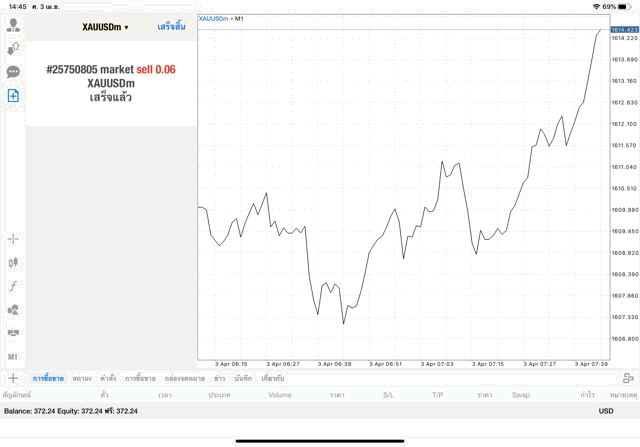
Task: Select the new order document icon
Action: pyautogui.click(x=13, y=96)
